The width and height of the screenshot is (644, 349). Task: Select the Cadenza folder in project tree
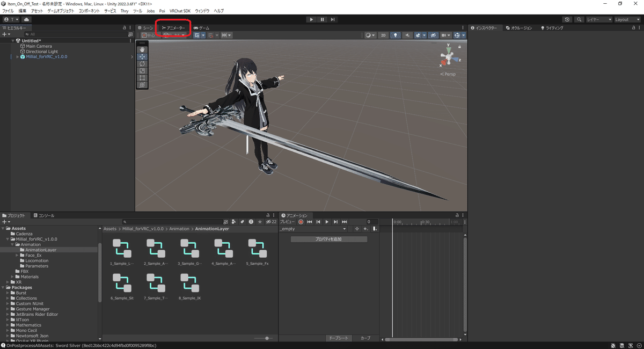(x=24, y=234)
